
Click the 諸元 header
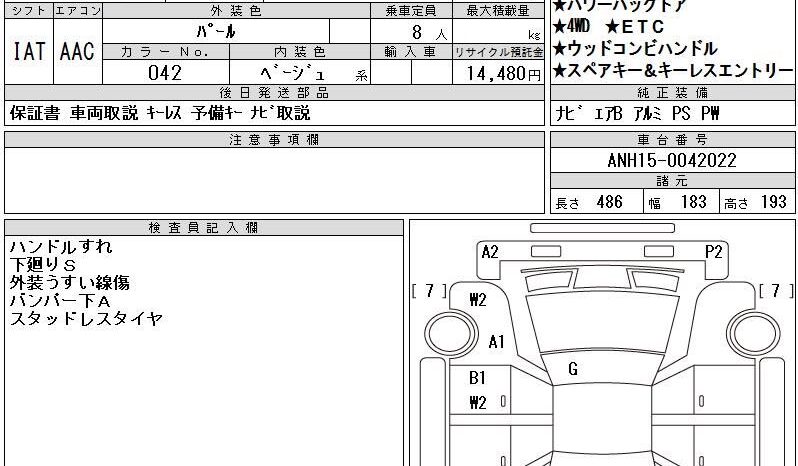673,181
